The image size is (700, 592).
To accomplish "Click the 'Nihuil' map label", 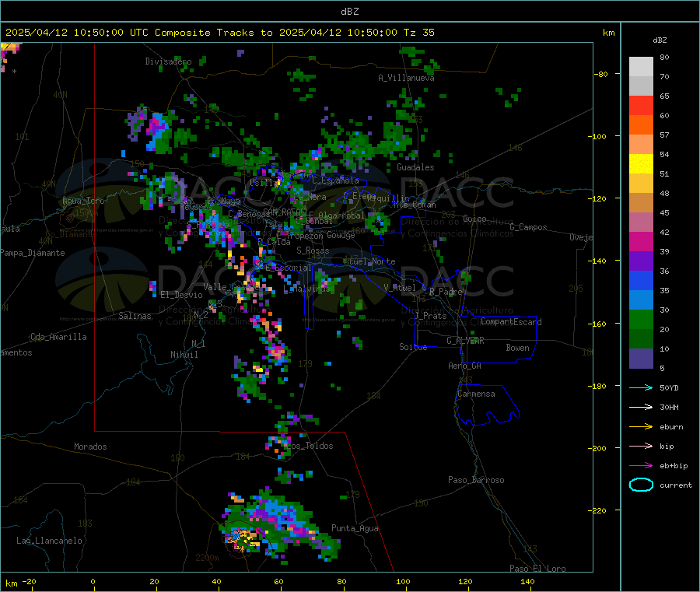I will point(184,355).
